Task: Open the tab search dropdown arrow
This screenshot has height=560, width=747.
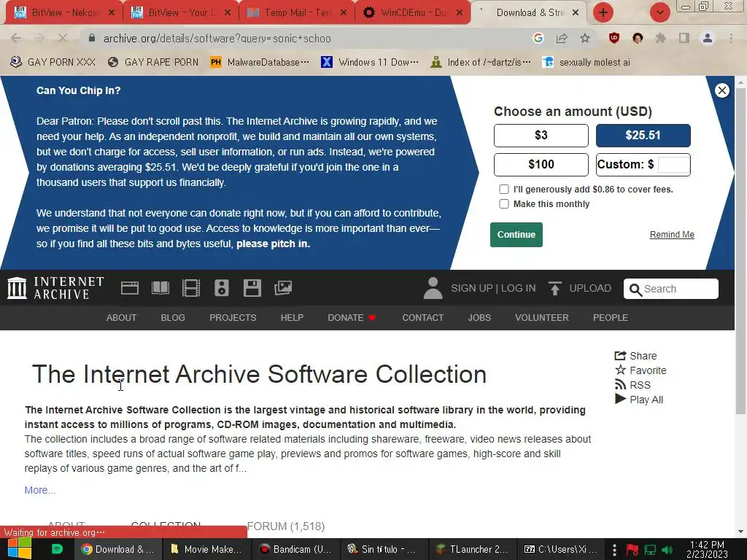Action: (659, 12)
